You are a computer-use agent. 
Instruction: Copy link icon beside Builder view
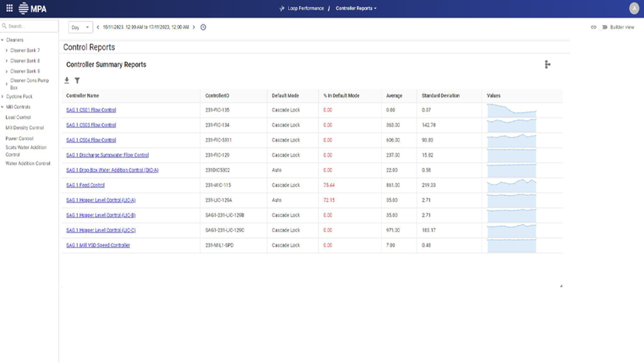tap(594, 27)
